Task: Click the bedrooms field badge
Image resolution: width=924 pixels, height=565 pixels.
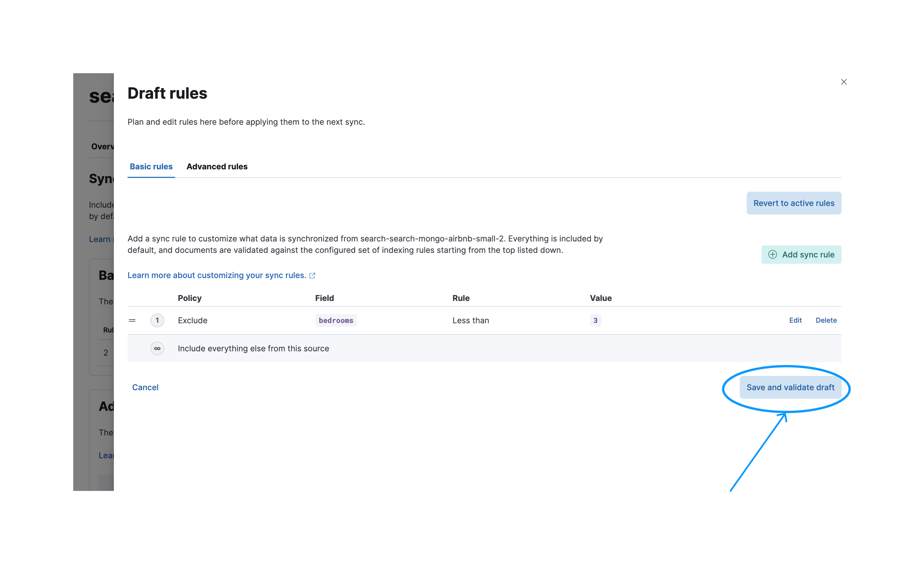Action: [x=336, y=320]
